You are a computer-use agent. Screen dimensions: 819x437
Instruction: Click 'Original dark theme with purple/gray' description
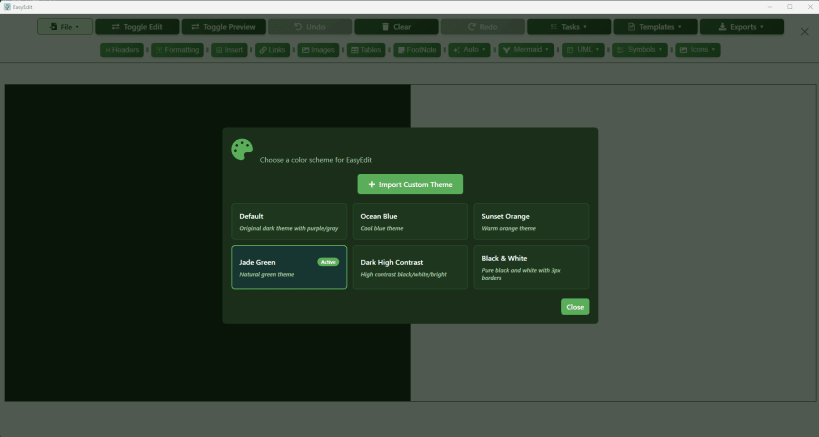coord(288,228)
